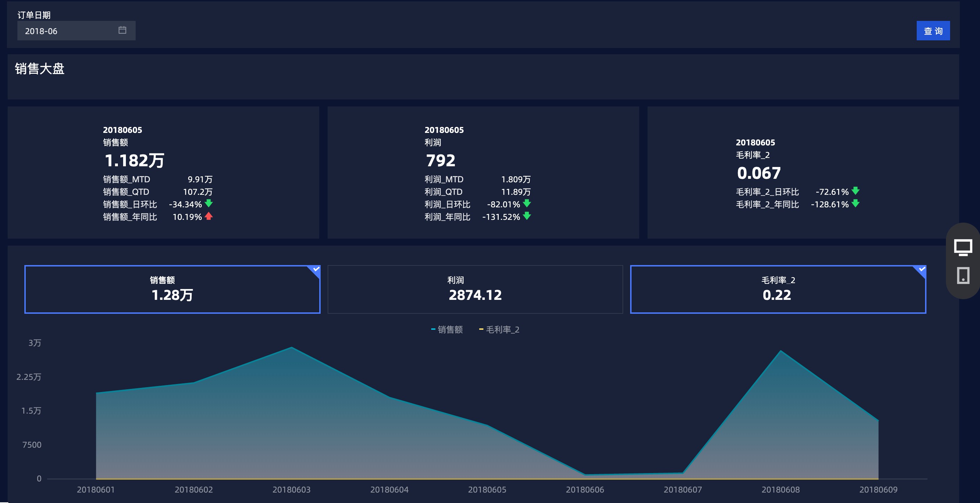Click the 20180608 x-axis date label
This screenshot has width=980, height=503.
click(780, 490)
